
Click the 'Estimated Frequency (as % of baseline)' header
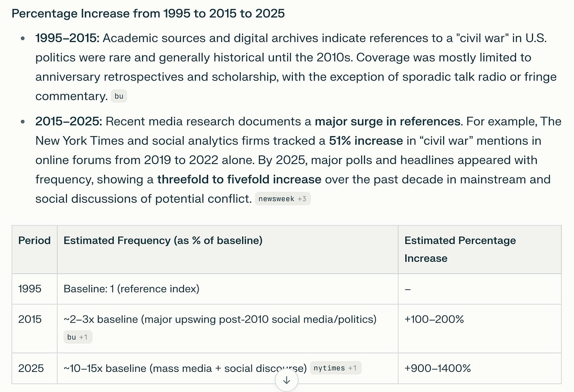click(x=163, y=241)
